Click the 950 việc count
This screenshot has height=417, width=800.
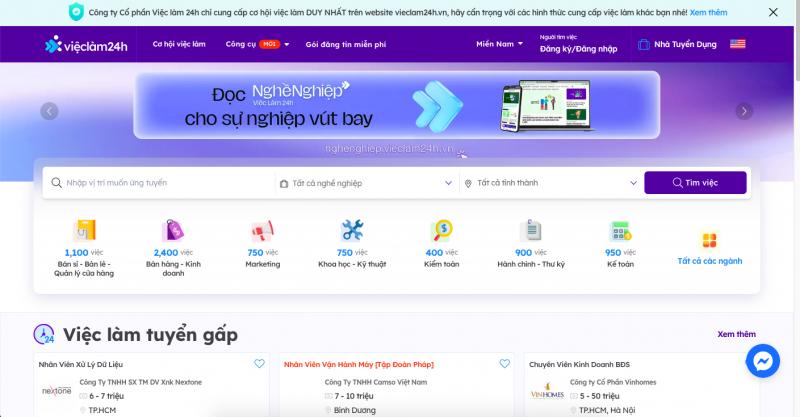tap(620, 253)
